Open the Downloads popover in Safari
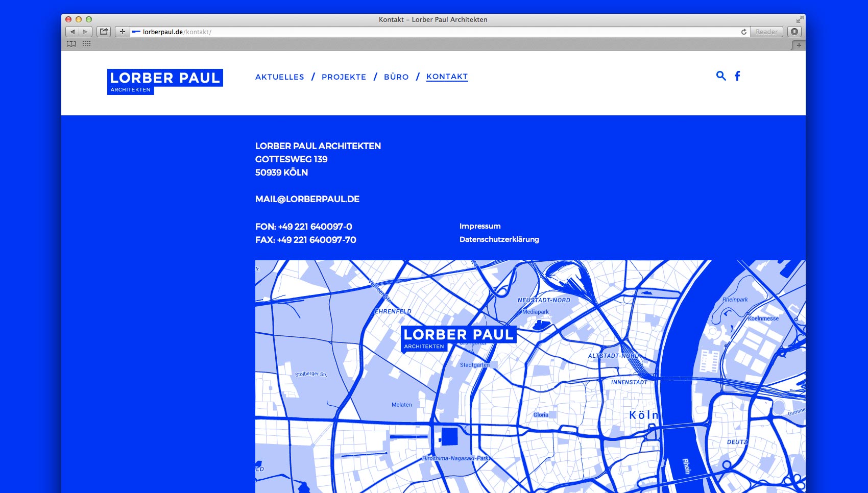Viewport: 868px width, 493px height. [x=794, y=31]
